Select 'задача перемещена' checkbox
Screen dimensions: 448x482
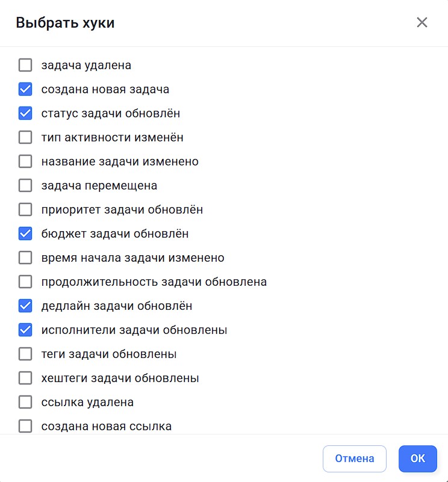pyautogui.click(x=25, y=185)
